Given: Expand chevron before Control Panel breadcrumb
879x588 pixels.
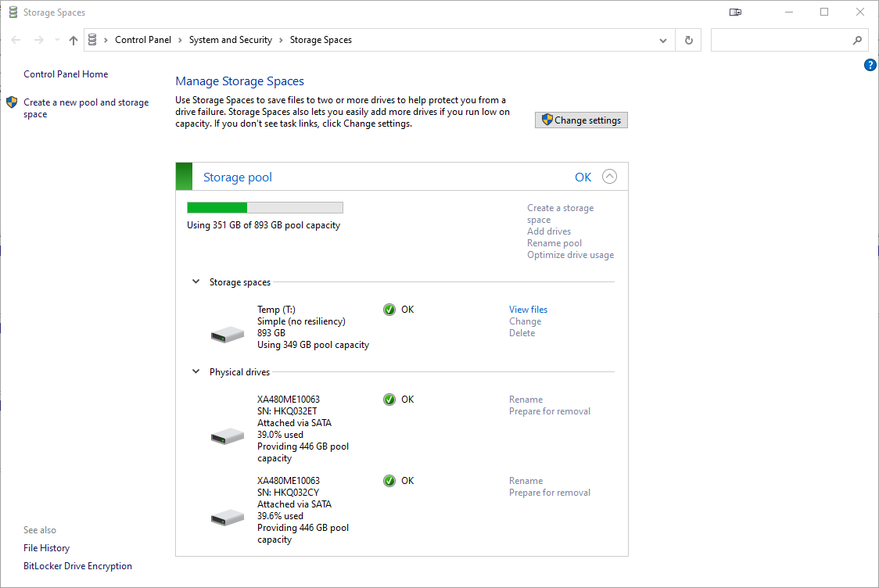Looking at the screenshot, I should (x=106, y=40).
